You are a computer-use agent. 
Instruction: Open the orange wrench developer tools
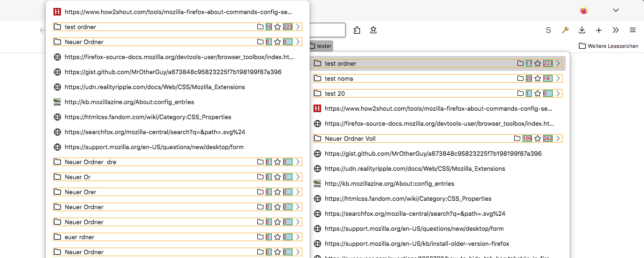pos(565,30)
